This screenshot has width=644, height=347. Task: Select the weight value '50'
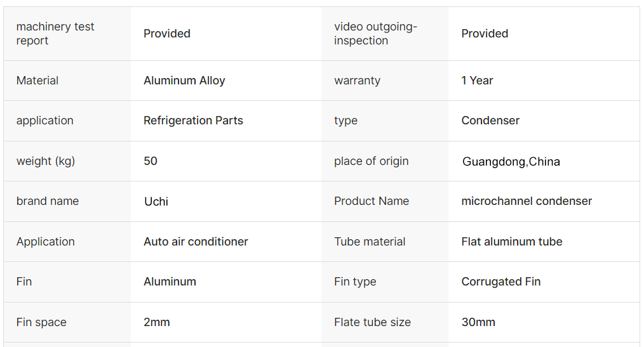tap(151, 161)
